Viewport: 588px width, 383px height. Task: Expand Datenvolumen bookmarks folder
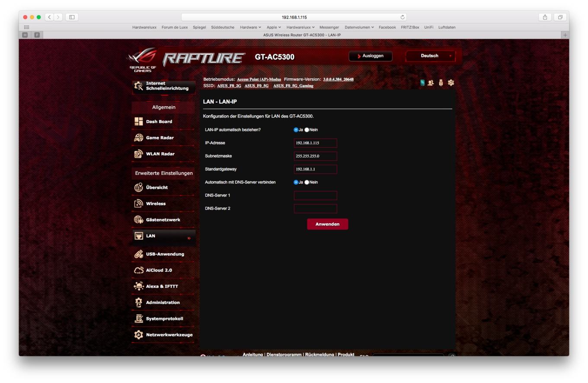click(359, 27)
